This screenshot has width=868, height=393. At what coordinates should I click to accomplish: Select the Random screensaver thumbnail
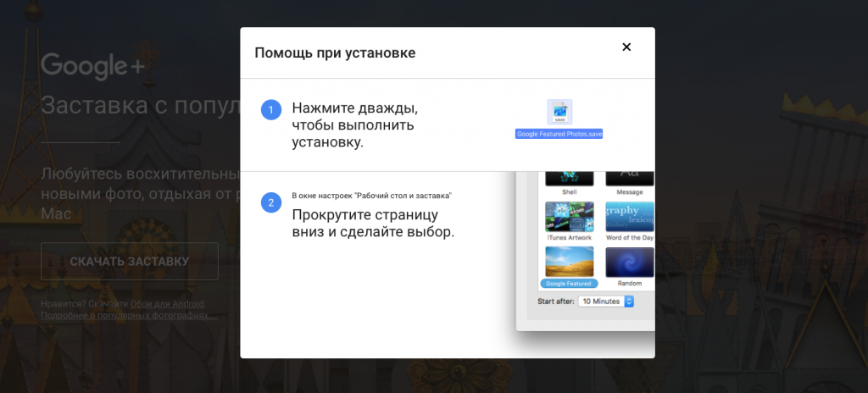click(630, 262)
